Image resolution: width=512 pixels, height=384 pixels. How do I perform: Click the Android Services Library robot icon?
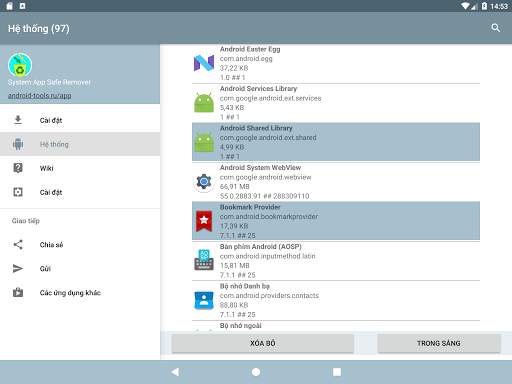[204, 102]
